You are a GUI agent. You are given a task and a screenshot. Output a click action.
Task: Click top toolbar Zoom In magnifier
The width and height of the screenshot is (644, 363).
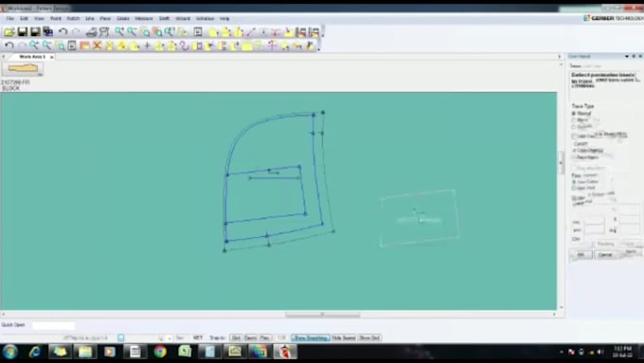pyautogui.click(x=119, y=31)
